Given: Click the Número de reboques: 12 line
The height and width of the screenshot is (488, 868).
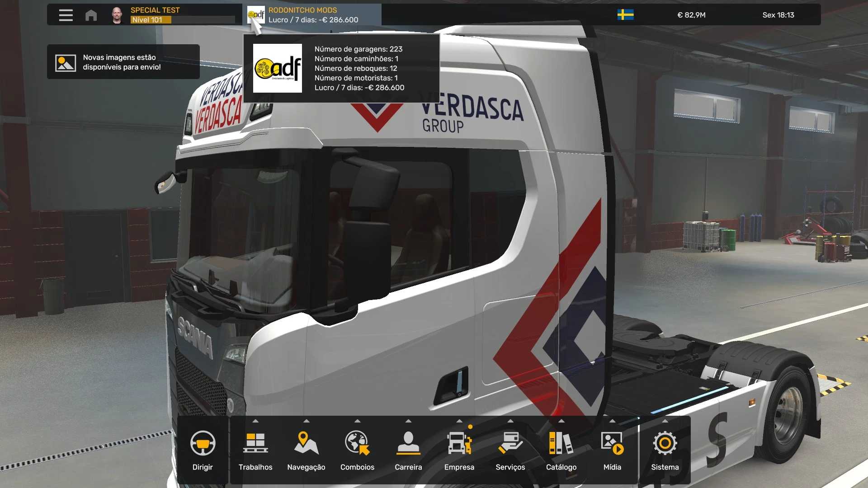Looking at the screenshot, I should tap(356, 68).
